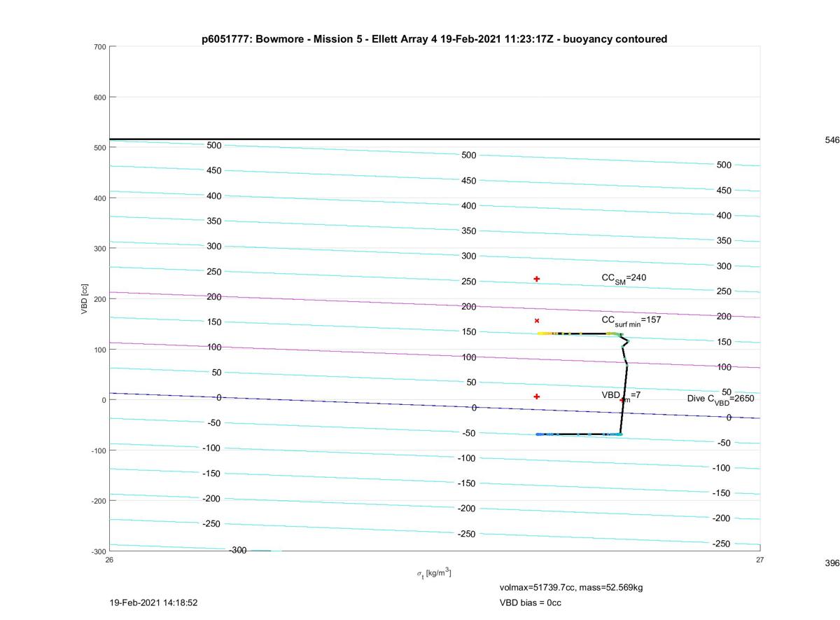The image size is (840, 620).
Task: Click y-axis tick label -300
Action: [x=98, y=551]
